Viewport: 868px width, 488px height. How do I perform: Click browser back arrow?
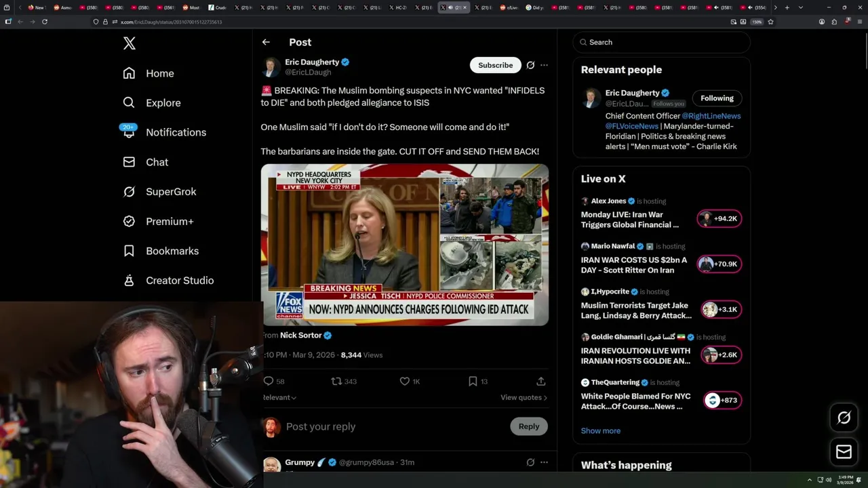[20, 22]
